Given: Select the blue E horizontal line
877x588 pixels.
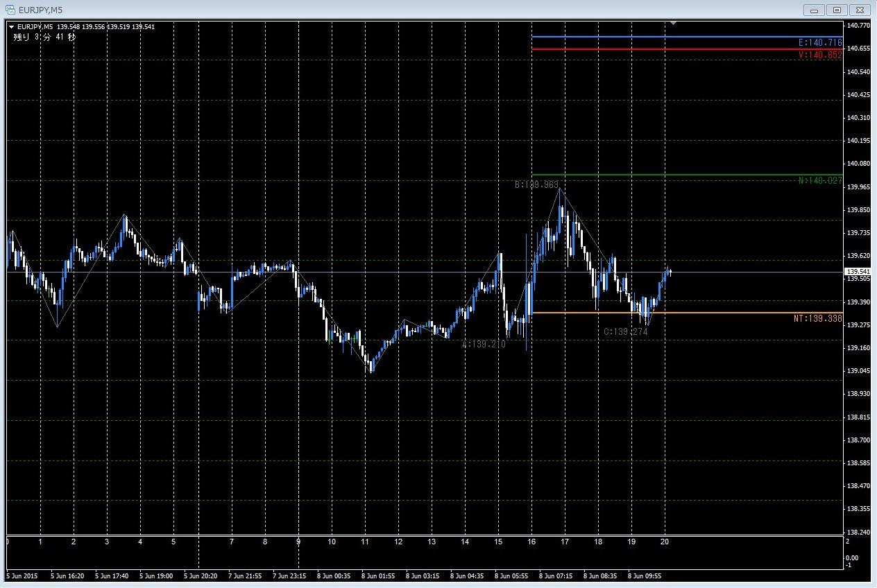Looking at the screenshot, I should click(687, 37).
